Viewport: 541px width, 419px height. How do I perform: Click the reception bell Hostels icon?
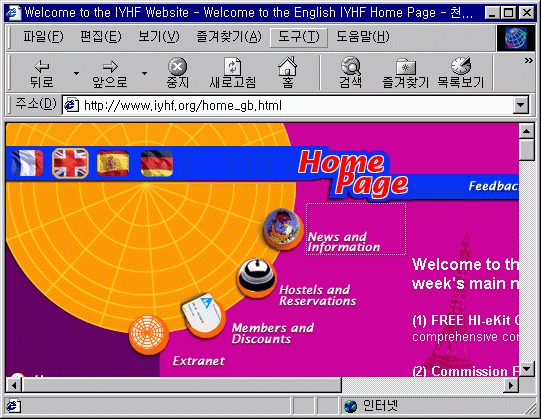[257, 278]
